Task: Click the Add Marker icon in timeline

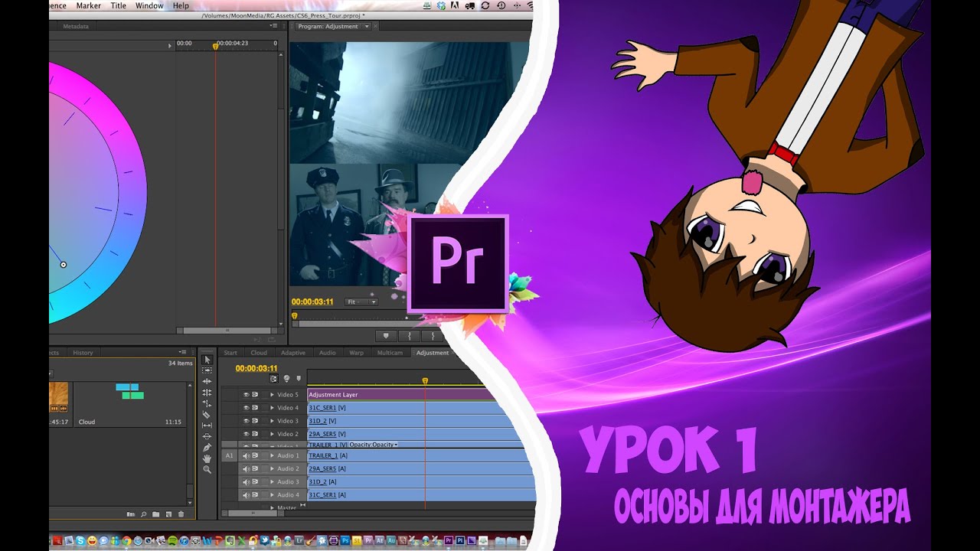Action: [x=299, y=379]
